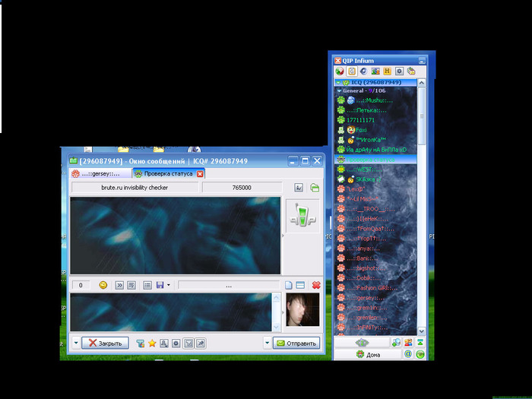Click the text wrap icon beside quote

pyautogui.click(x=131, y=285)
